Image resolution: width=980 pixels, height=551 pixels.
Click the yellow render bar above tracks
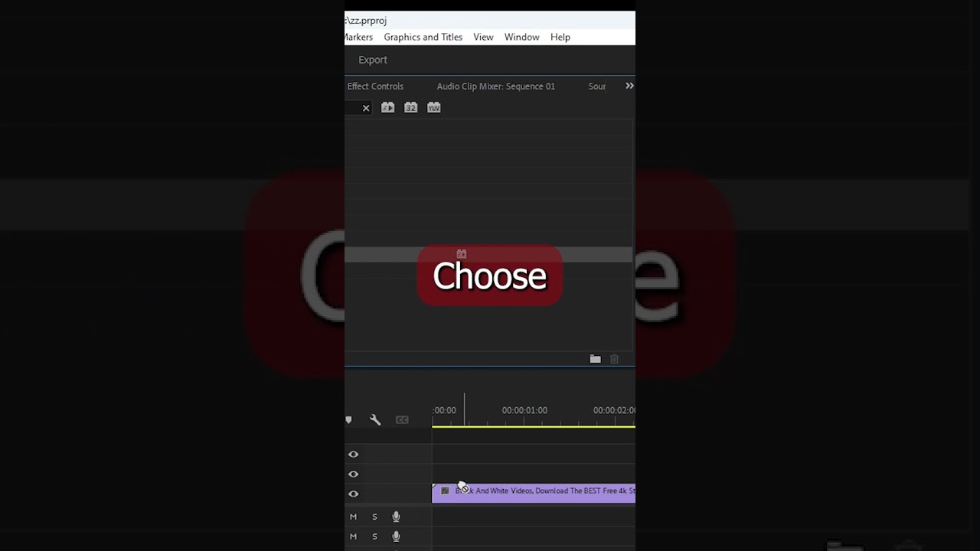coord(534,427)
